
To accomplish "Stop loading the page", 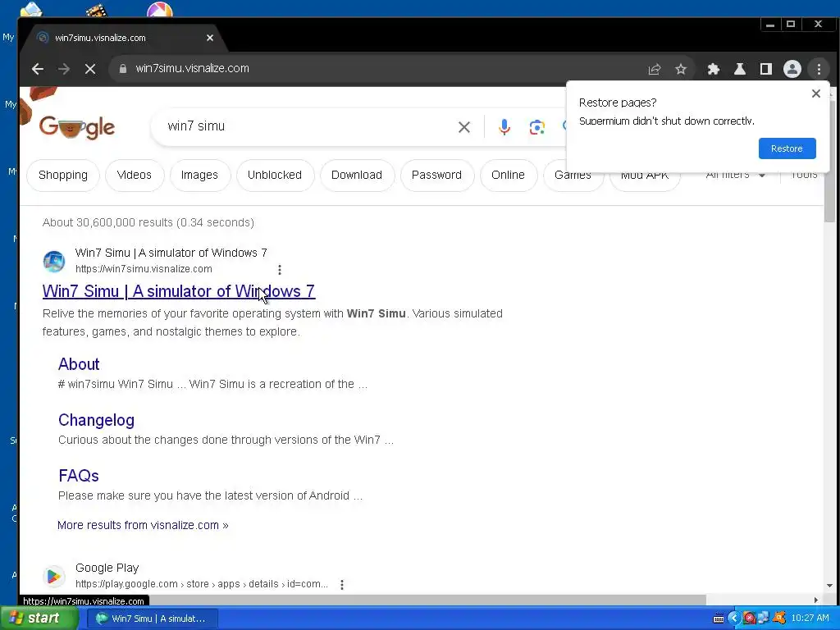I will pos(90,69).
